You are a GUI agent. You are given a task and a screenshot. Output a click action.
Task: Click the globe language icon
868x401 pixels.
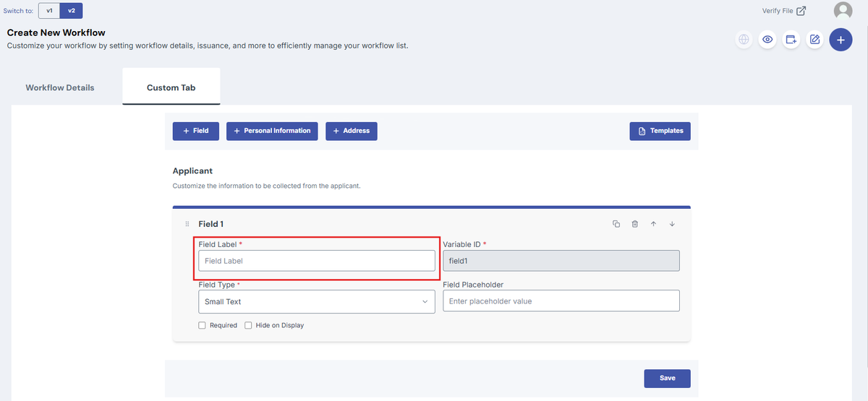click(744, 40)
